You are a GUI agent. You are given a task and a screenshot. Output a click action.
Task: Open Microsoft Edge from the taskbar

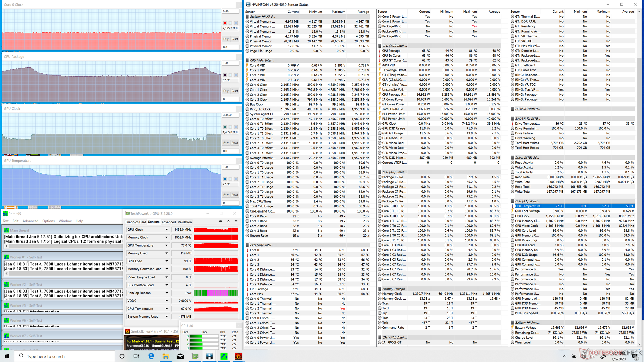(x=151, y=356)
